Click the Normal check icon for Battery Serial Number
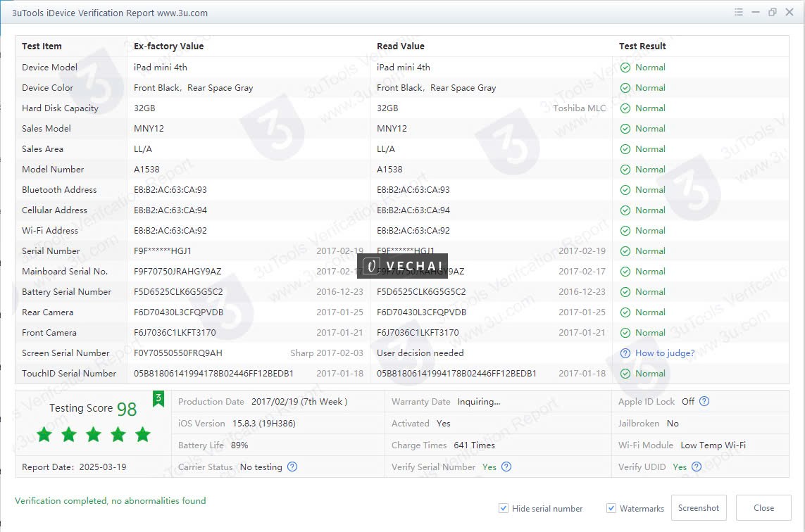The width and height of the screenshot is (805, 532). (624, 291)
